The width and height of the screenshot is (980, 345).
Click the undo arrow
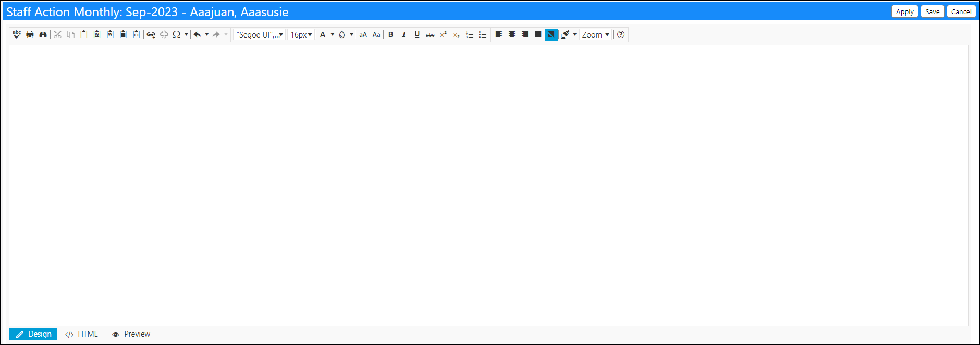point(197,34)
